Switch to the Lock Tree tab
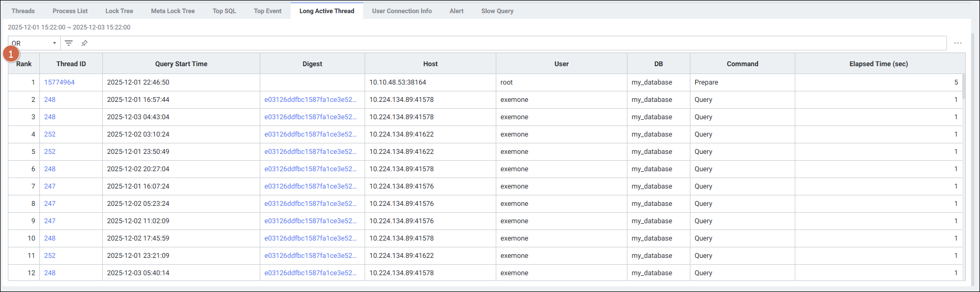The image size is (980, 292). point(119,11)
